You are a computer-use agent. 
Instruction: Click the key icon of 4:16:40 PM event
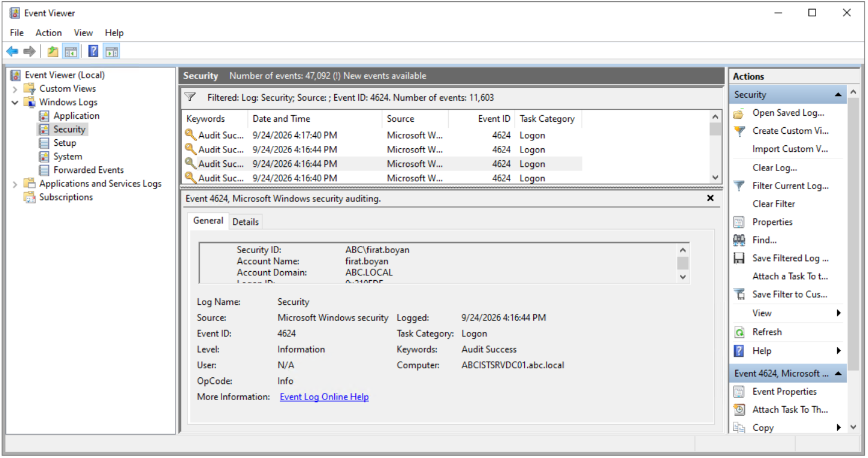coord(191,178)
